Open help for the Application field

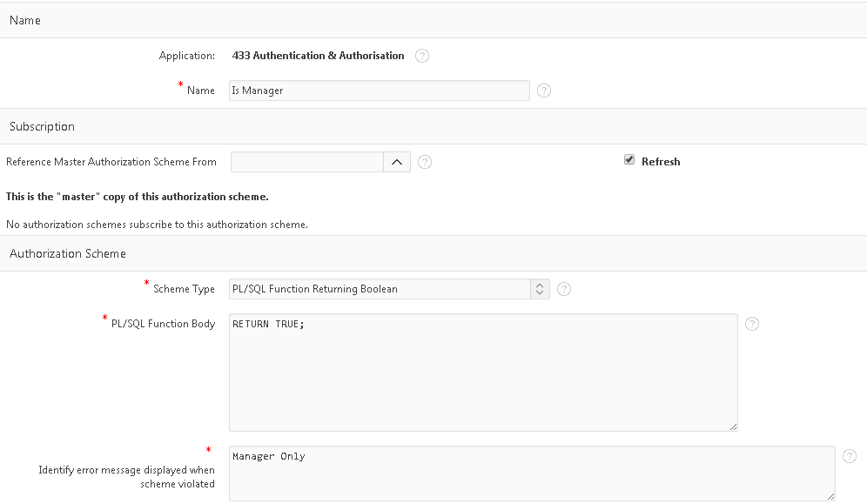click(422, 56)
